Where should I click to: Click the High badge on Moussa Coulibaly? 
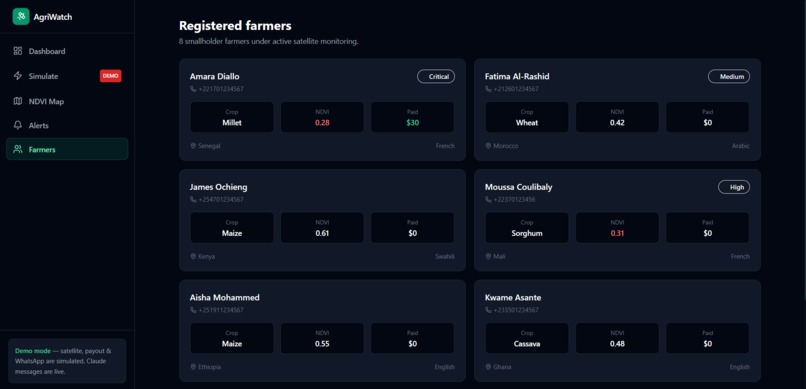pos(734,187)
